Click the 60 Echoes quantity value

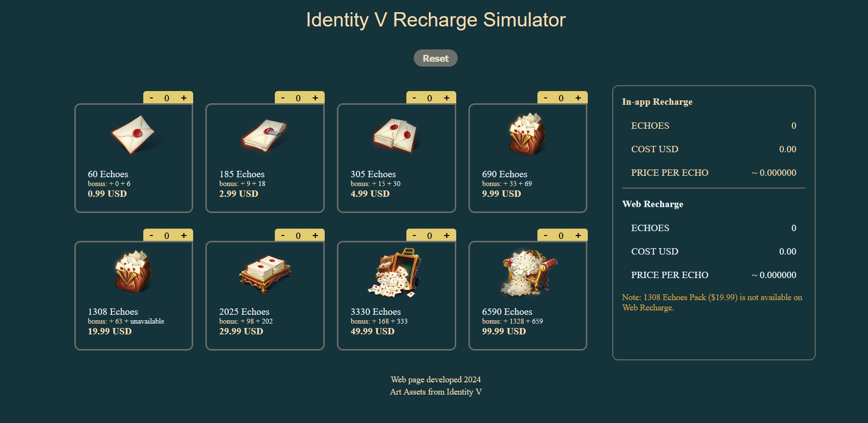coord(167,98)
